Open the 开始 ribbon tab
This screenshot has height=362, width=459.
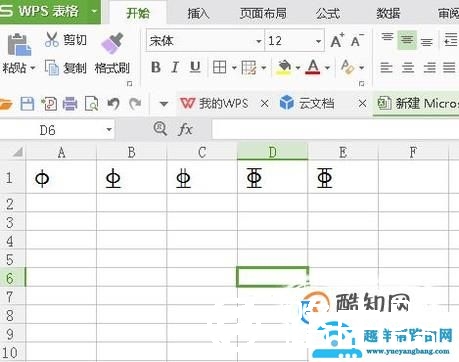coord(138,13)
